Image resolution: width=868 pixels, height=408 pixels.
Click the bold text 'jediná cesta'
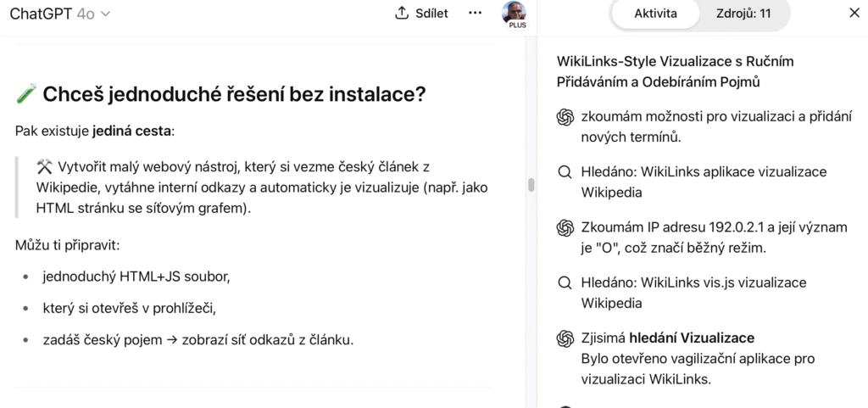pyautogui.click(x=131, y=131)
